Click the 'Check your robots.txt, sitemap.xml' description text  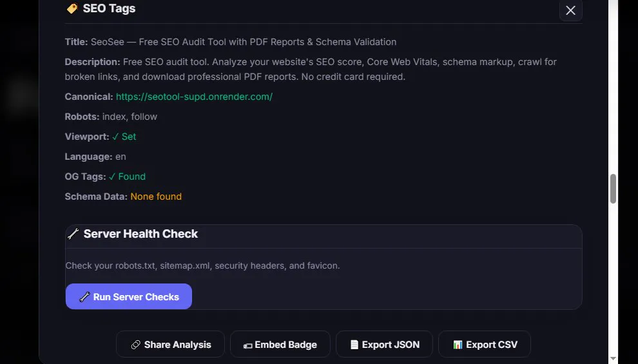202,265
